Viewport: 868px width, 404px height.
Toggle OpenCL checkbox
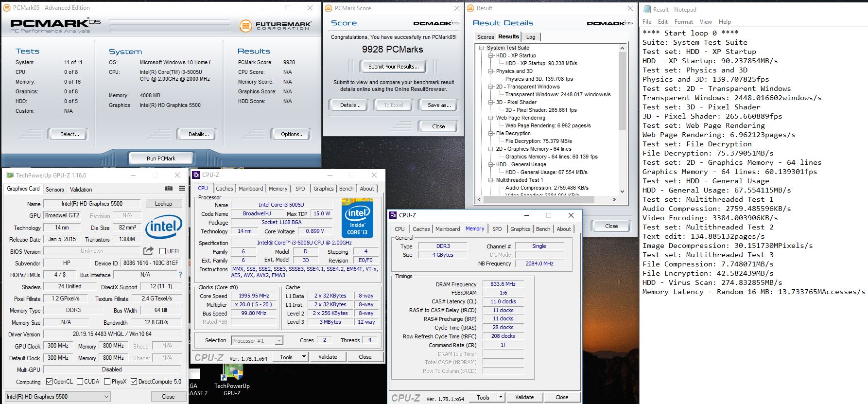49,382
